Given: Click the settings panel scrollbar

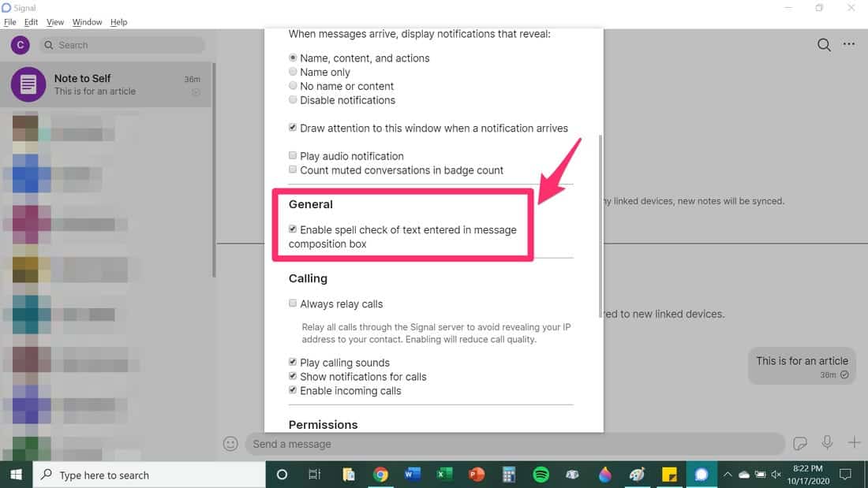Looking at the screenshot, I should (x=600, y=225).
